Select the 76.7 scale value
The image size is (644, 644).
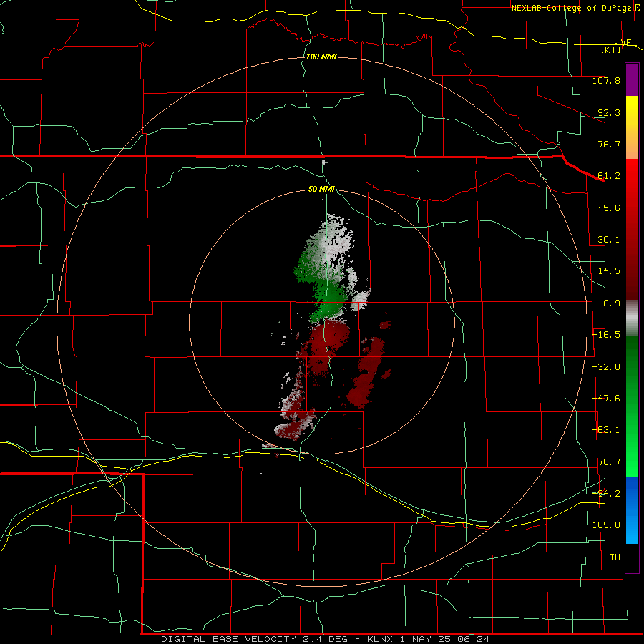coord(609,144)
